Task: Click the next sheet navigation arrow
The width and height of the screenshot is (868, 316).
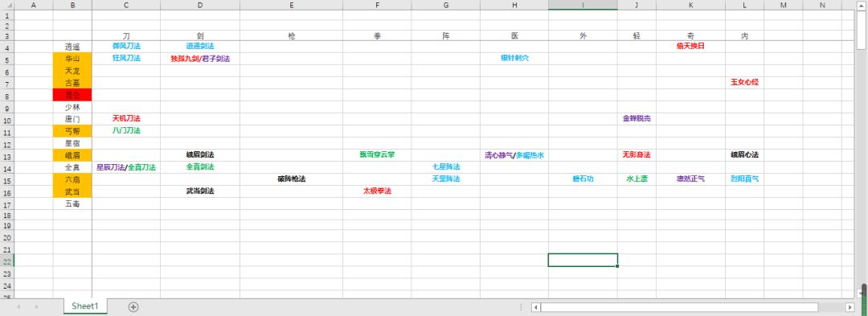Action: (36, 307)
